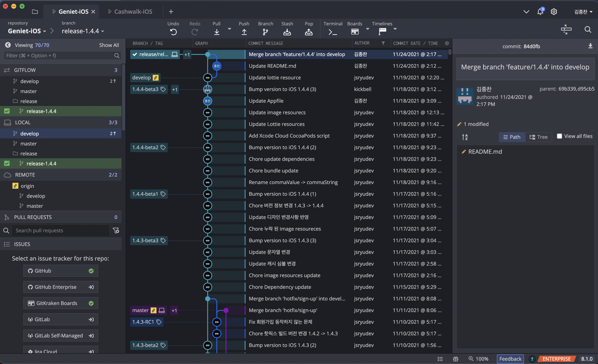This screenshot has height=364, width=598.
Task: Toggle the GITFLOW release-1.4.4 checkbox
Action: (7, 111)
